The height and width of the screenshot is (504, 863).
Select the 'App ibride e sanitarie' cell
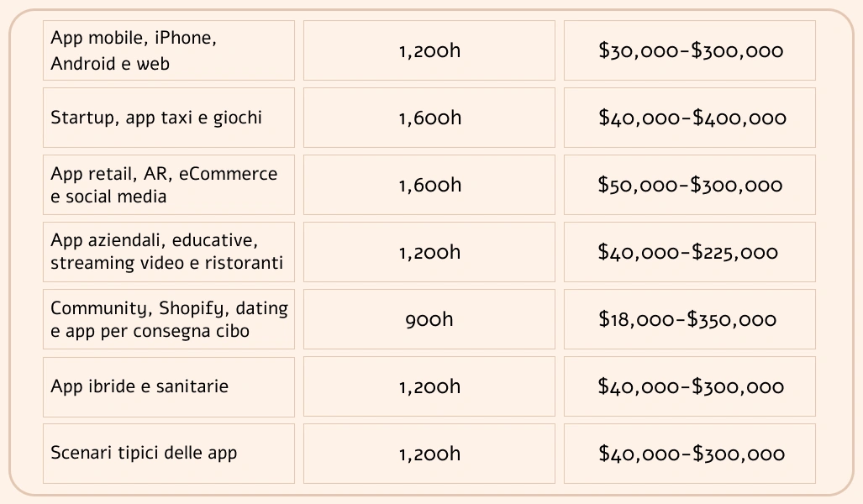(169, 386)
